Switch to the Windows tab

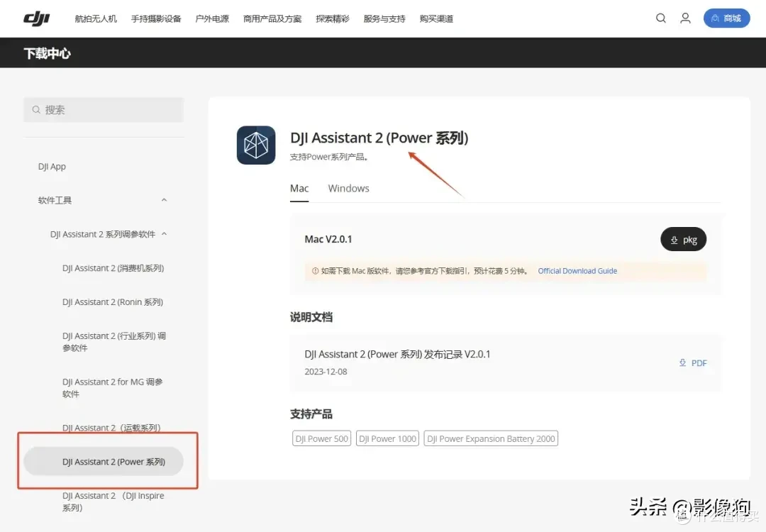349,189
